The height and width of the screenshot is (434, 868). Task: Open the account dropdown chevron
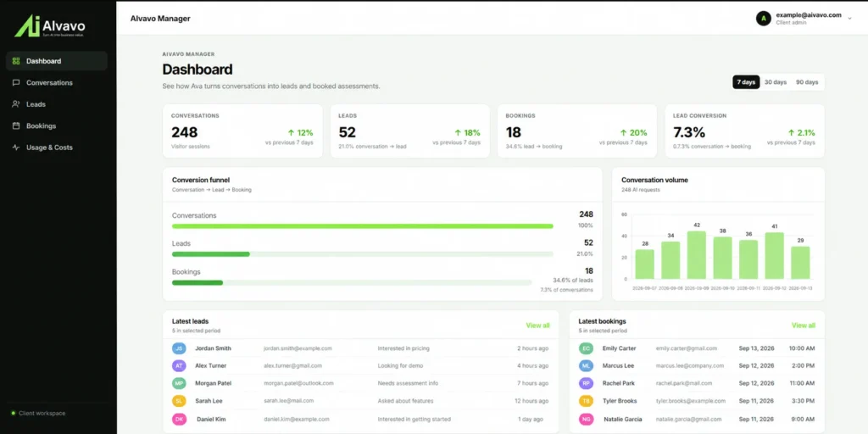click(x=849, y=19)
